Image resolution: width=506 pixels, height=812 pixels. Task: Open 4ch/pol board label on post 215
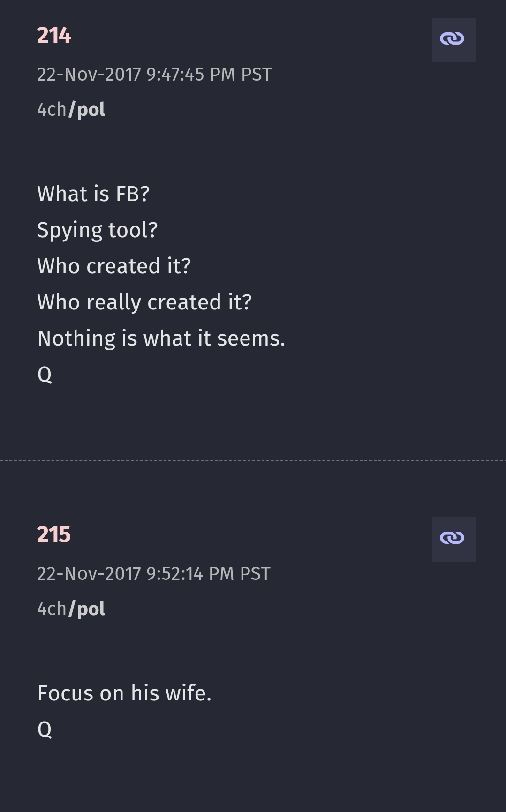point(71,609)
